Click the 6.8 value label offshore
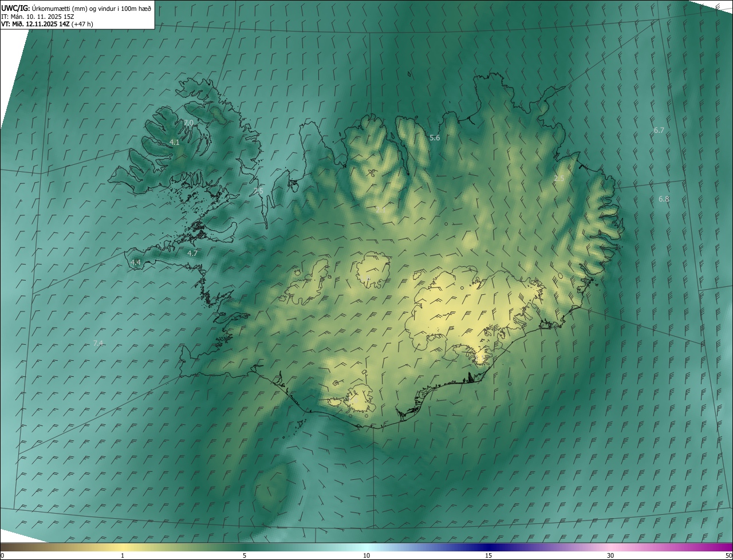 point(664,199)
